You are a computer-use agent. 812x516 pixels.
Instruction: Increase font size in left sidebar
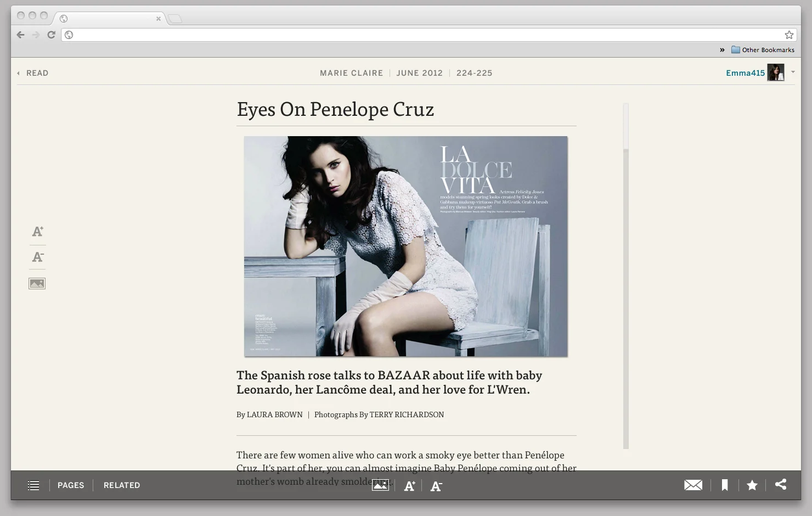click(x=37, y=232)
